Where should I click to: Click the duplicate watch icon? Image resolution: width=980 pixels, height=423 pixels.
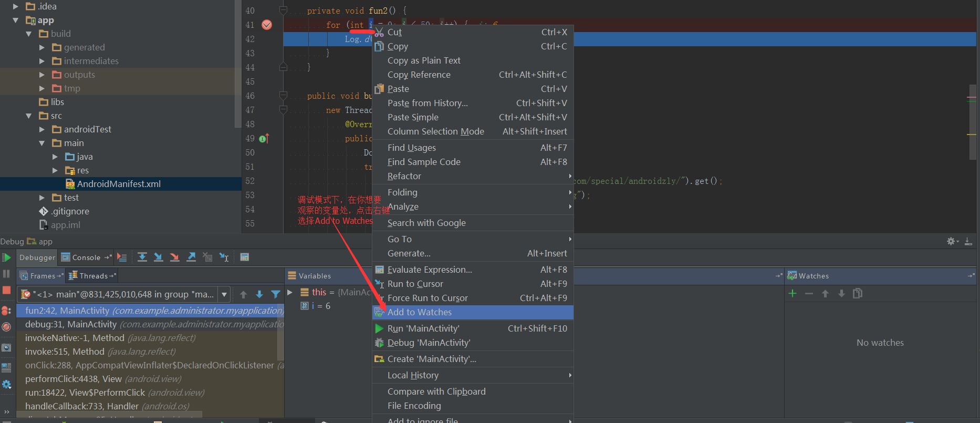click(x=858, y=293)
